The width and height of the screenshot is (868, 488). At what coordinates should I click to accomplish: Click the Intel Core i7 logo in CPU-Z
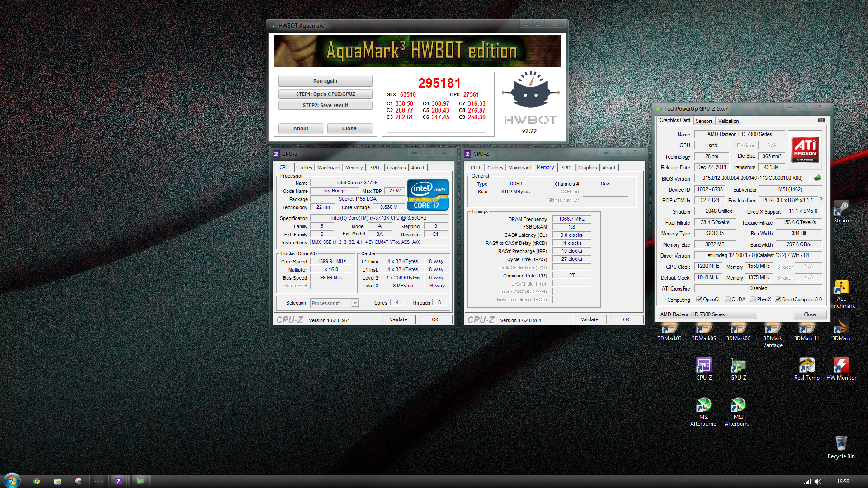(x=428, y=195)
